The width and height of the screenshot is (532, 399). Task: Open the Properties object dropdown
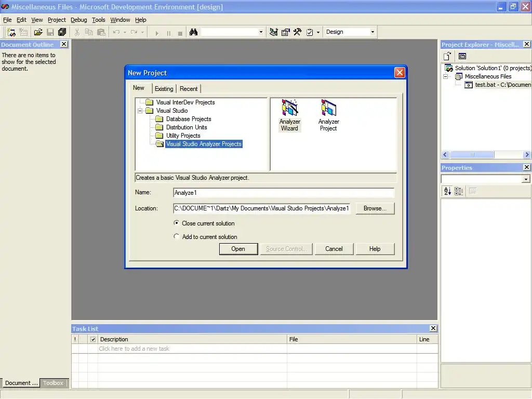[x=526, y=179]
